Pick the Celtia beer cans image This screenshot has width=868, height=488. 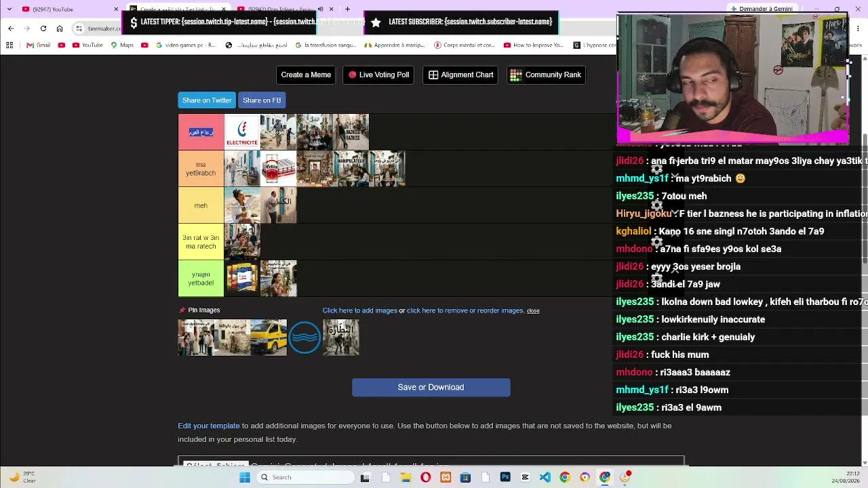278,169
